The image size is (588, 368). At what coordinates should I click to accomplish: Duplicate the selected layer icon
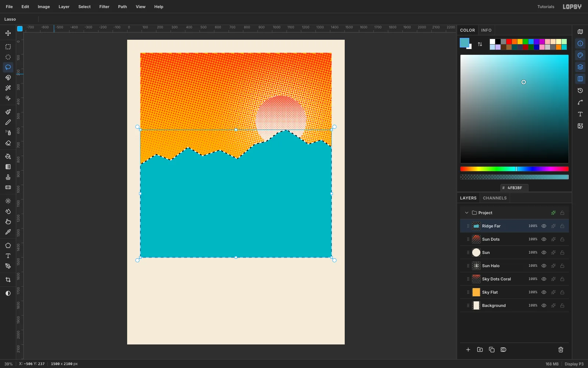coord(492,350)
